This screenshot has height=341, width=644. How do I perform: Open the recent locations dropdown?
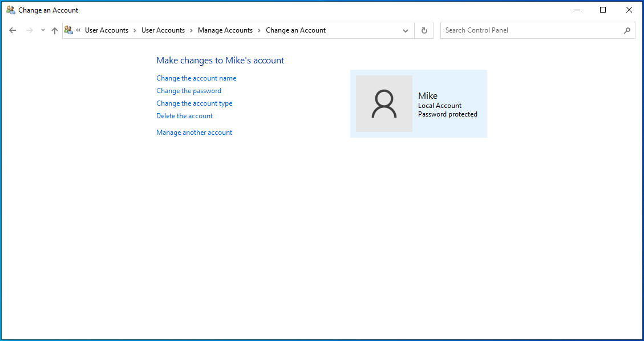point(43,30)
